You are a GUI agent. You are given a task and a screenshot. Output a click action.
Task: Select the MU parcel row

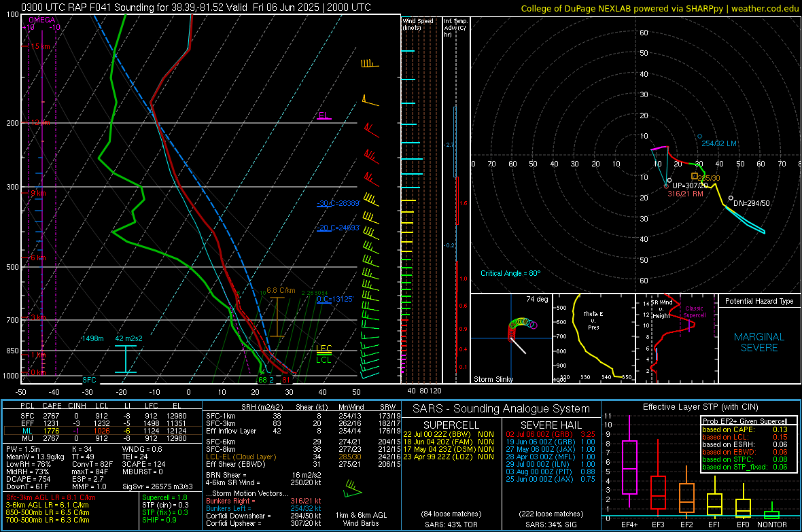tap(103, 438)
